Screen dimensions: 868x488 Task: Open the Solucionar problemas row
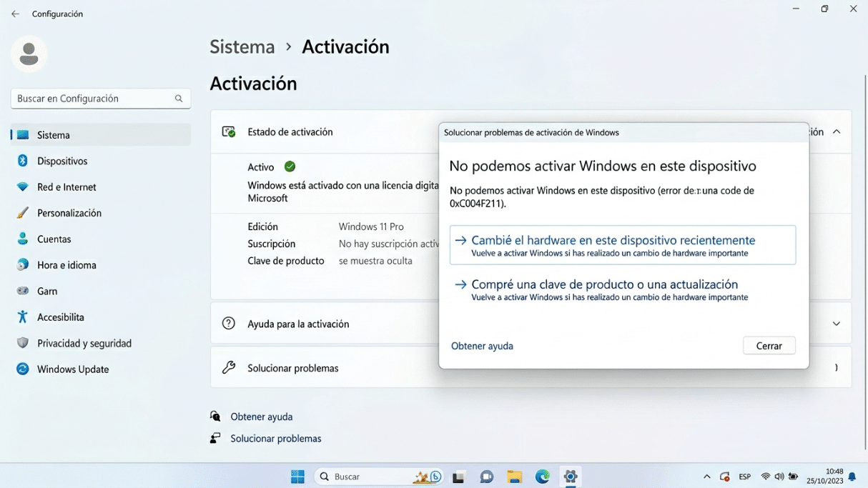coord(531,368)
